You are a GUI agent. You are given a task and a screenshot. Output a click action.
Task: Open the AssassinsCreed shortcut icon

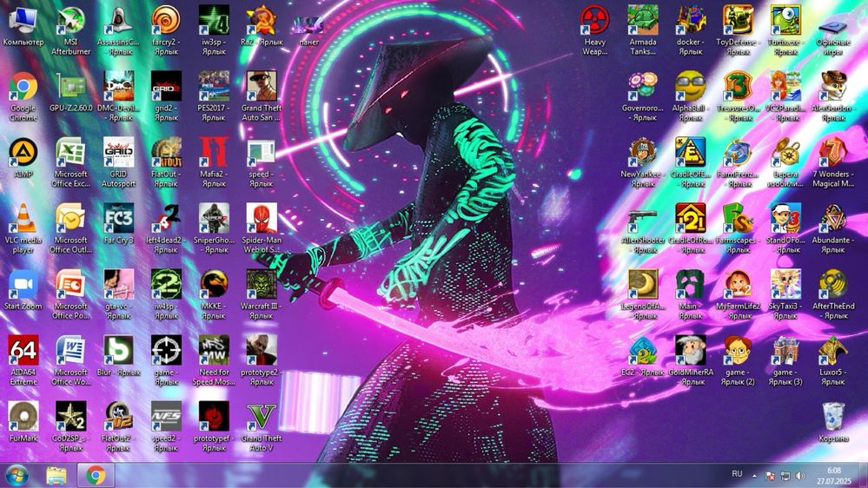pyautogui.click(x=118, y=21)
